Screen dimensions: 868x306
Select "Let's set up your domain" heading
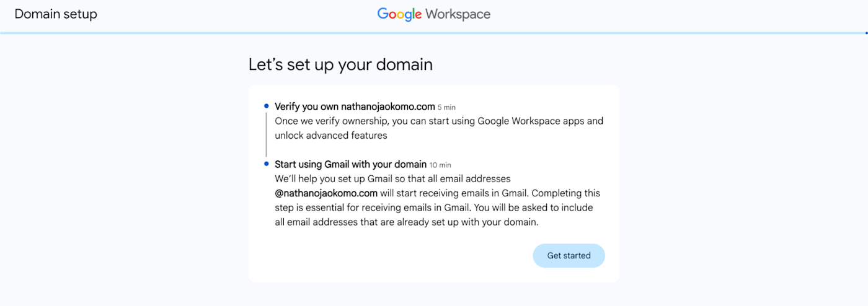pyautogui.click(x=340, y=64)
